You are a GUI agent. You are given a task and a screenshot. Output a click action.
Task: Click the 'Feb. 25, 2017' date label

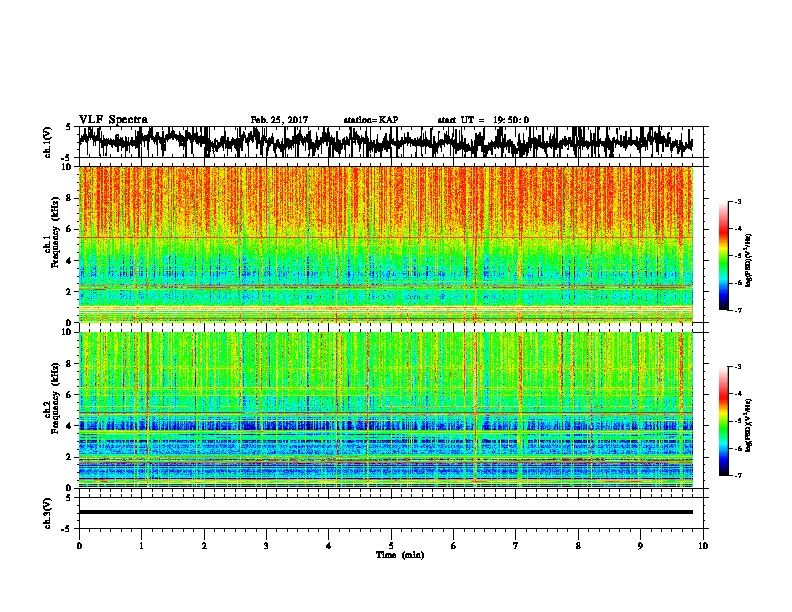pyautogui.click(x=279, y=120)
